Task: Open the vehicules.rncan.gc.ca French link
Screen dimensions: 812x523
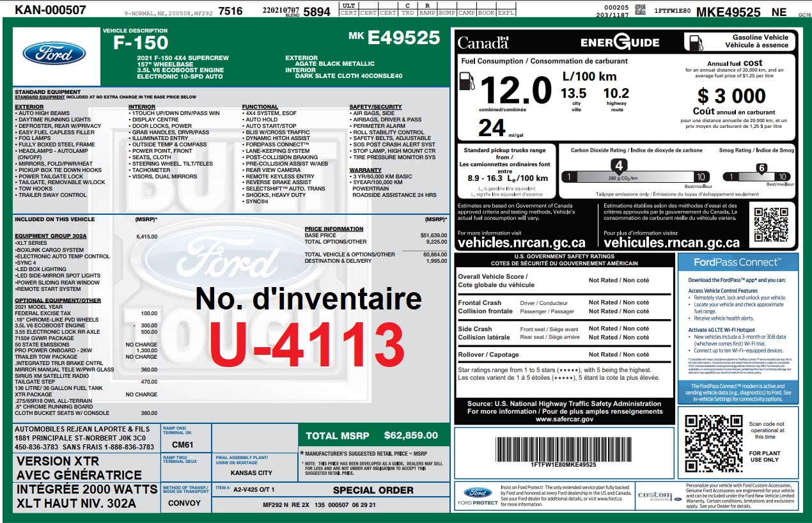Action: tap(671, 243)
